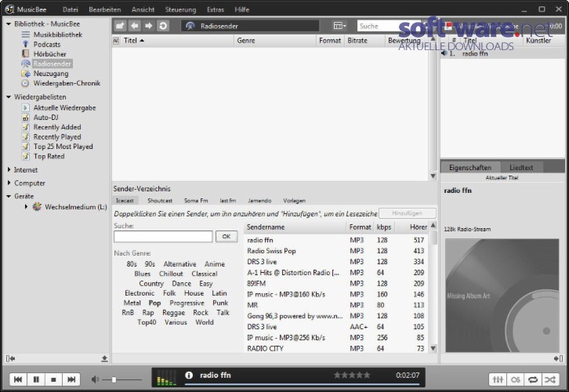
Task: Open Top Rated playlist
Action: coord(49,156)
